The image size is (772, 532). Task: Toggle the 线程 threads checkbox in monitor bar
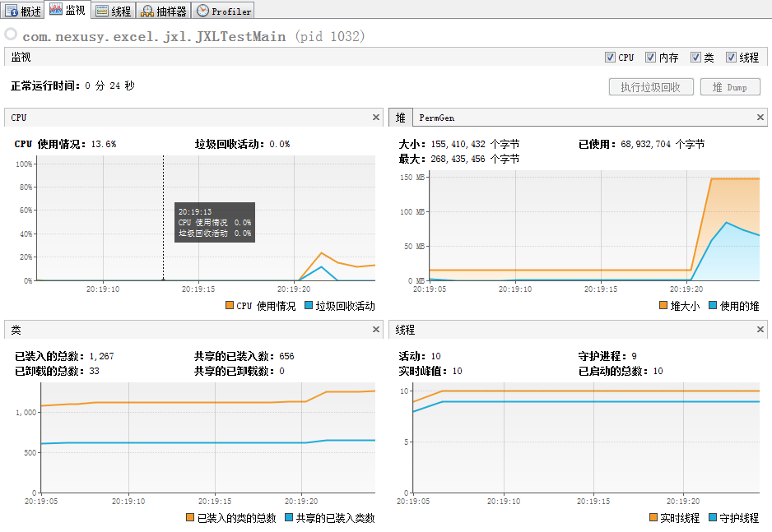click(x=731, y=57)
